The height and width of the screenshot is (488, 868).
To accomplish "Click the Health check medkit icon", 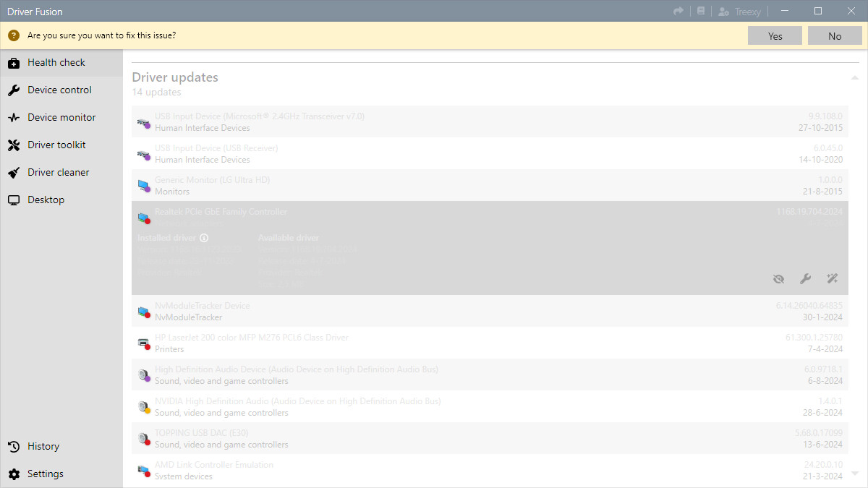I will tap(14, 63).
